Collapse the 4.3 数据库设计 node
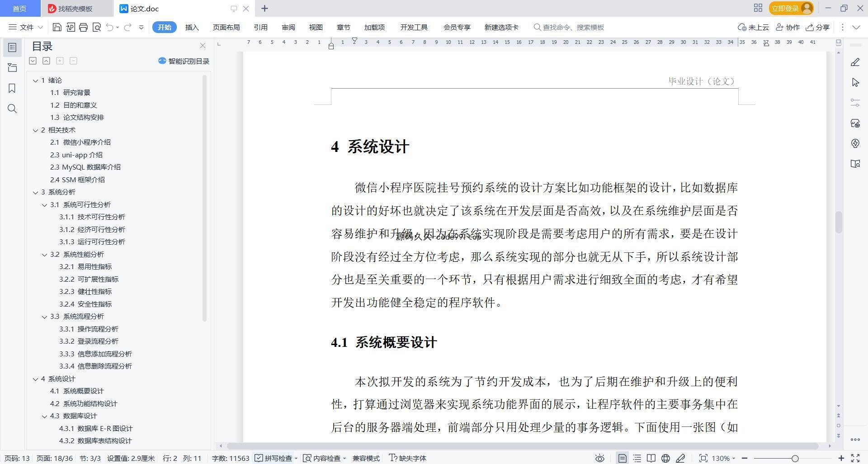The width and height of the screenshot is (868, 464). tap(44, 416)
